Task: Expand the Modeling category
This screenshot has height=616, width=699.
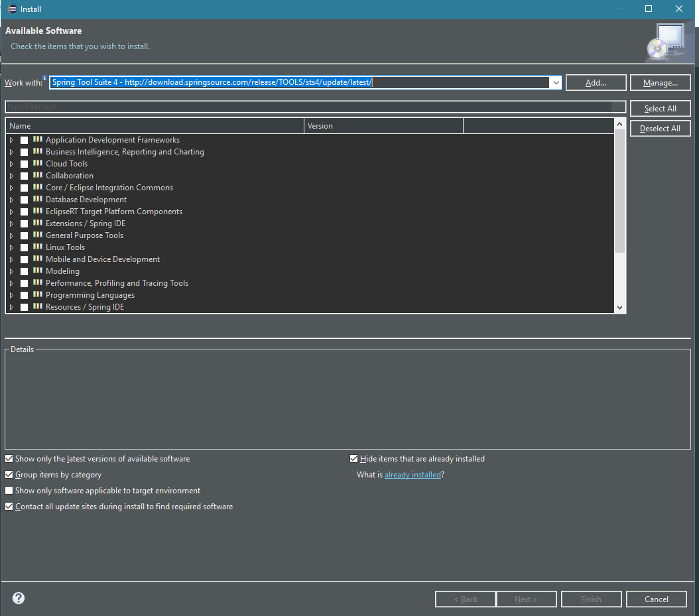Action: tap(11, 271)
